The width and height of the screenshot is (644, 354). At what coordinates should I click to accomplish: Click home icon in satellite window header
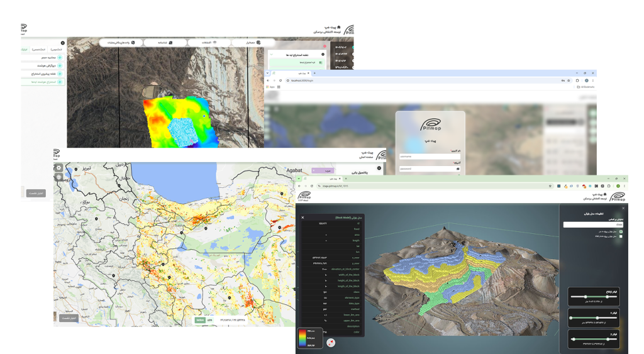[x=338, y=27]
